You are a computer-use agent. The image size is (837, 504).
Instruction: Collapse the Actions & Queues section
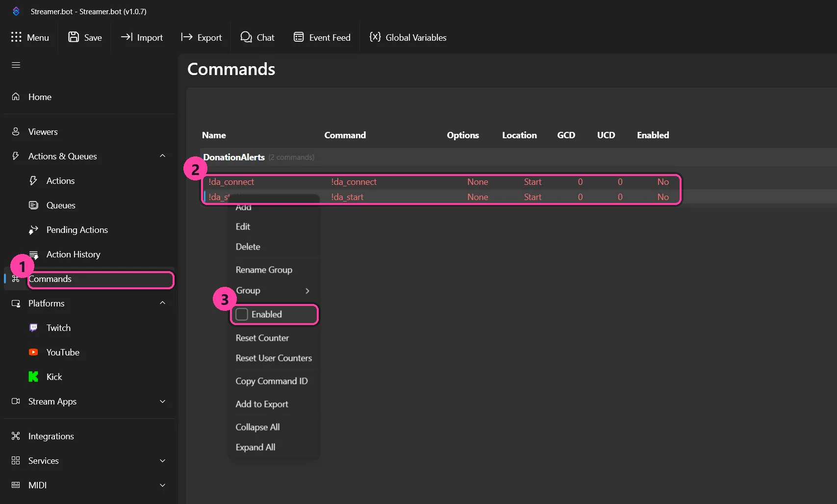pyautogui.click(x=163, y=156)
